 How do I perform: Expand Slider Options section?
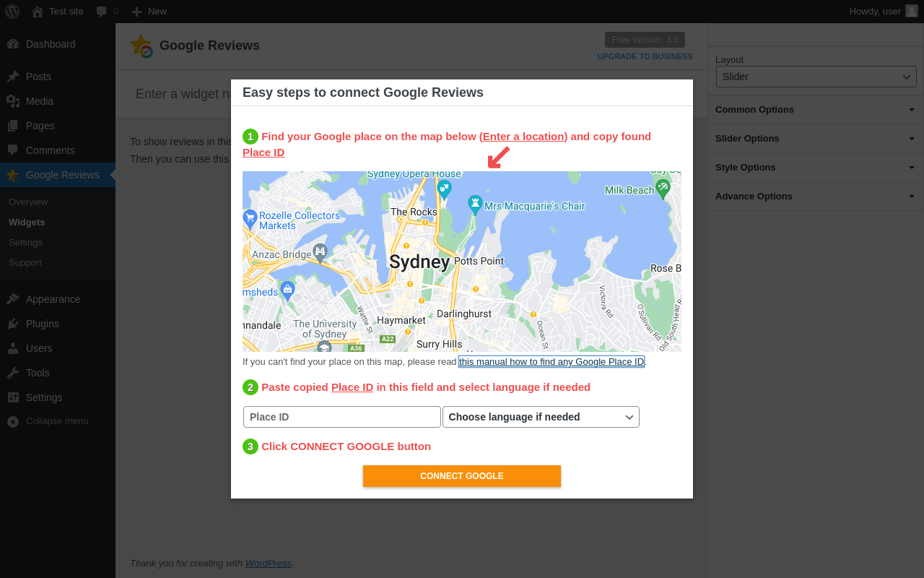point(816,139)
